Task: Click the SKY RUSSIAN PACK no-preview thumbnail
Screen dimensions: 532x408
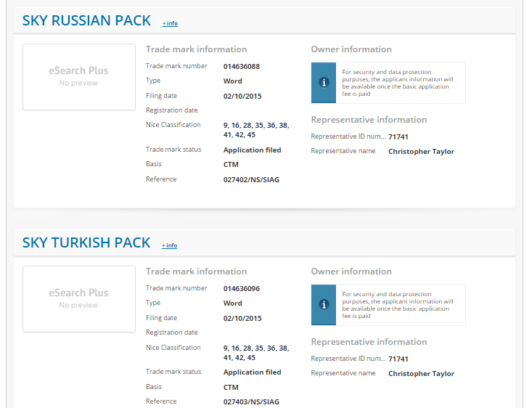Action: [x=79, y=77]
